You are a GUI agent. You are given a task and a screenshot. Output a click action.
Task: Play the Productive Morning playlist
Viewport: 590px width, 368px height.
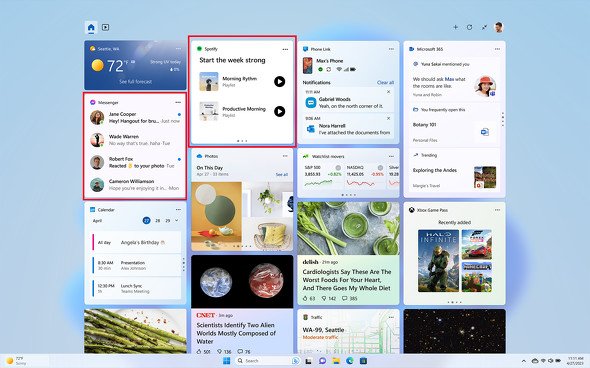279,111
